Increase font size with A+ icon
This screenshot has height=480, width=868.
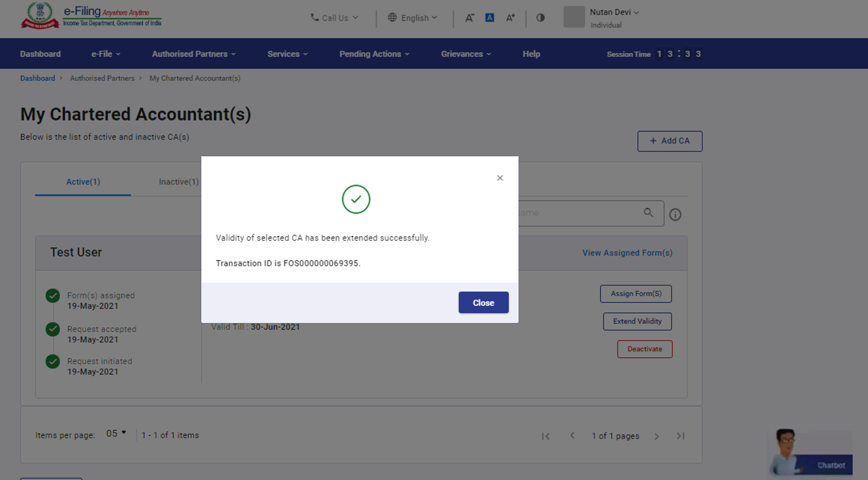(x=510, y=18)
